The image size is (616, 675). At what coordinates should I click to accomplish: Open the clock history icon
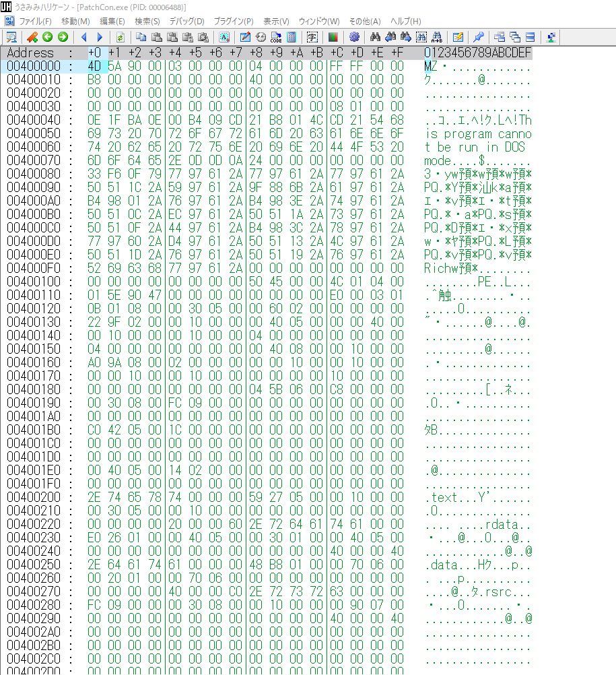click(261, 38)
